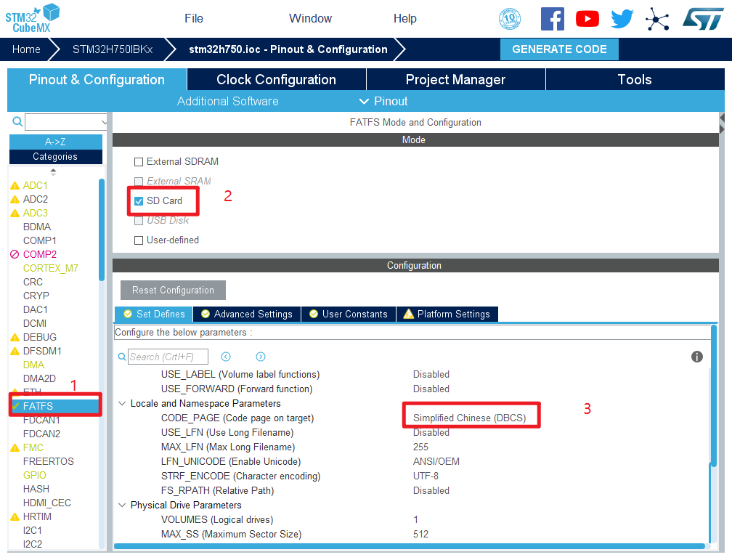The image size is (732, 560).
Task: Enable the User-defined checkbox
Action: (139, 240)
